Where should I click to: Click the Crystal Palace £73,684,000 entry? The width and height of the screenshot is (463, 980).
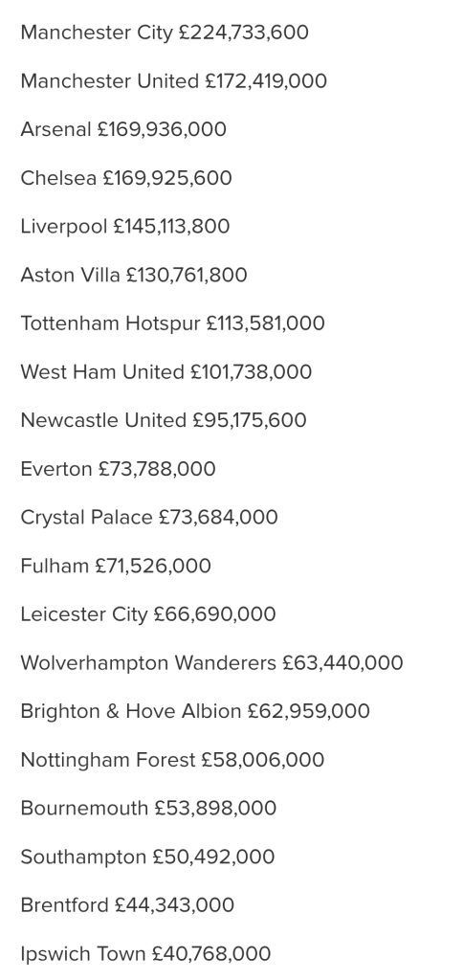[x=149, y=518]
